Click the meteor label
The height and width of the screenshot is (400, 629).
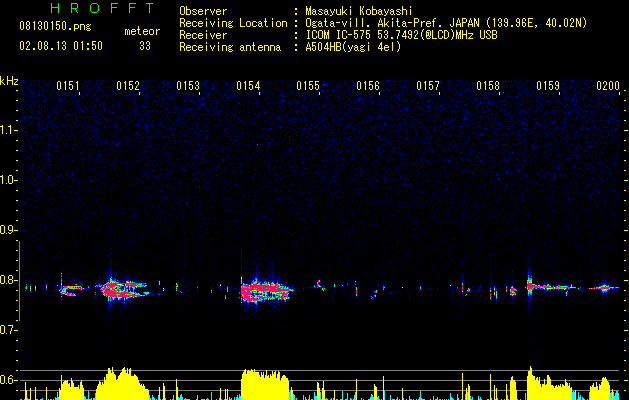click(142, 31)
